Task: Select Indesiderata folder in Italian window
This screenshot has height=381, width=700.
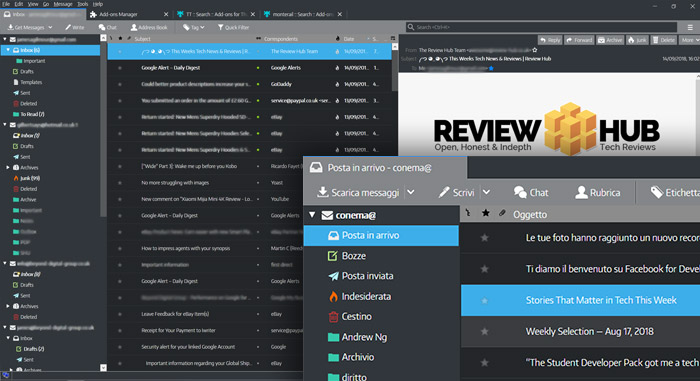Action: click(x=359, y=297)
